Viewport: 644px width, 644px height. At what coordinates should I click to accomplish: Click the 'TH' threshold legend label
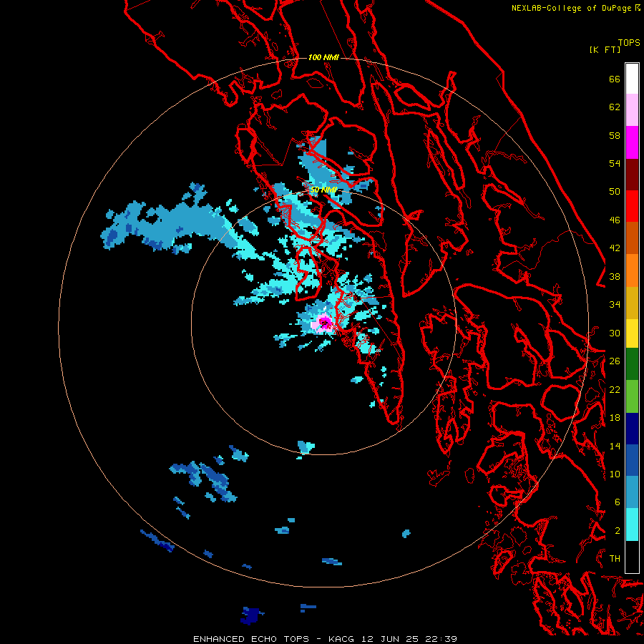click(x=615, y=559)
